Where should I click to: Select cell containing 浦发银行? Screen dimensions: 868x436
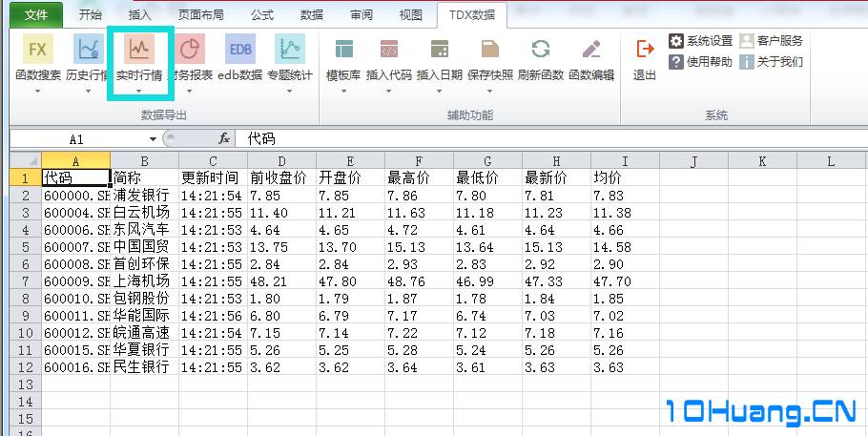point(144,195)
